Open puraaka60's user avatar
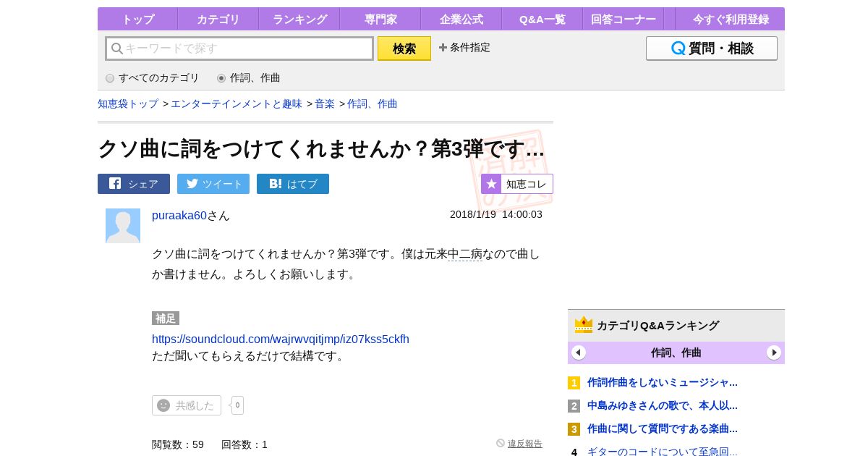The width and height of the screenshot is (868, 456). 123,226
